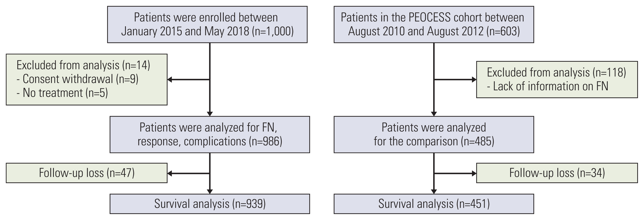Click the Lack of information on FN text

pos(547,86)
